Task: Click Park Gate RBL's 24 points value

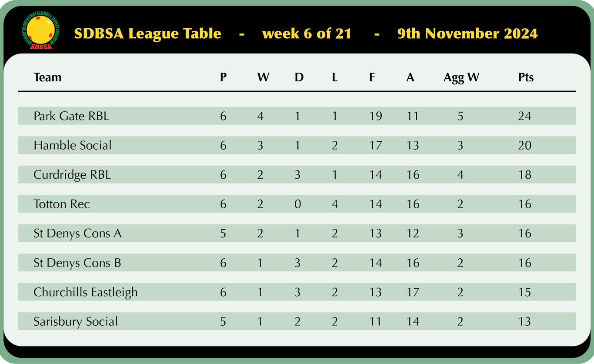Action: tap(525, 116)
